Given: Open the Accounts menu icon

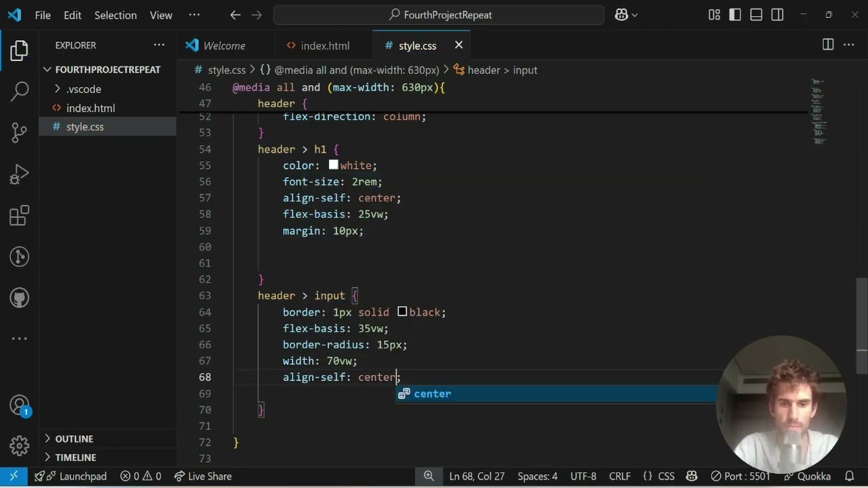Looking at the screenshot, I should (20, 405).
